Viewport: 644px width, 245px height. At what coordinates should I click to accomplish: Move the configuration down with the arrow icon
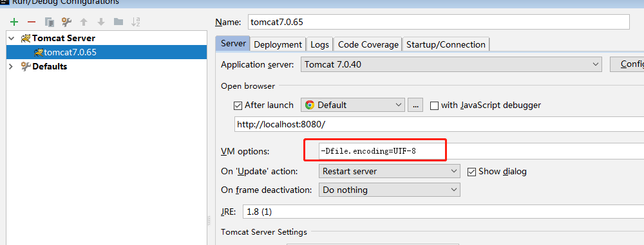[101, 22]
